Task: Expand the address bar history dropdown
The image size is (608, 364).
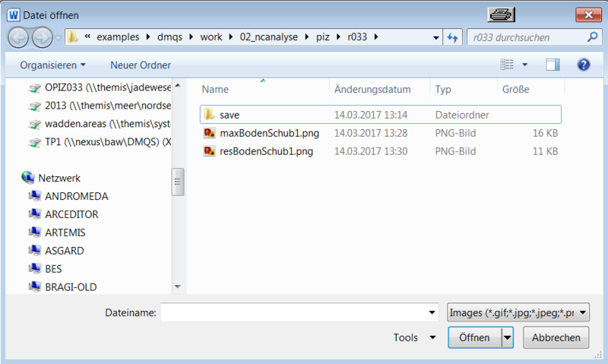Action: [x=435, y=36]
